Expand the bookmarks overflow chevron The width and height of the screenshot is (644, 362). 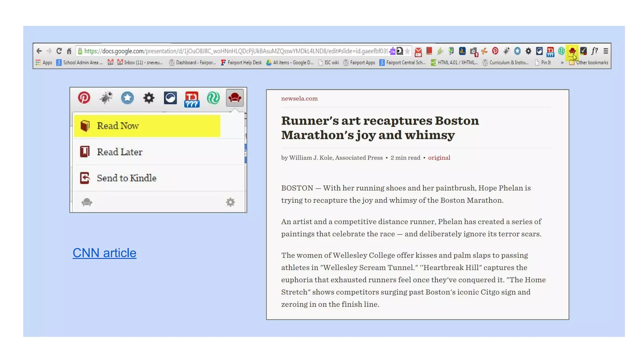(562, 63)
